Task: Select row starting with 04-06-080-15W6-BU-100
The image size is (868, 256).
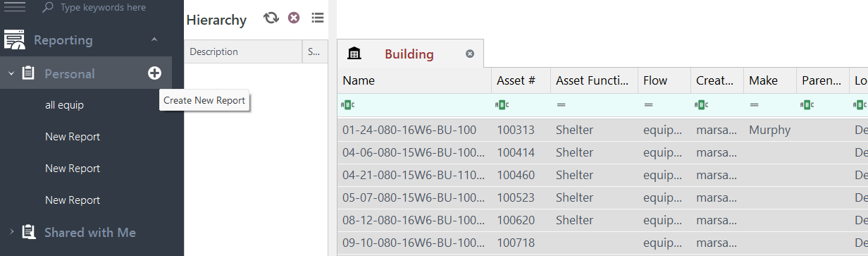Action: pos(602,152)
